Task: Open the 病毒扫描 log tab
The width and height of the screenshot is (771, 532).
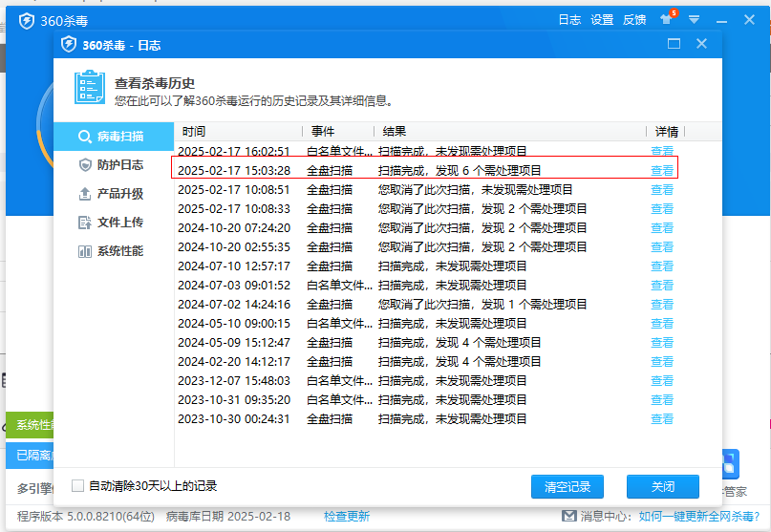Action: tap(113, 137)
